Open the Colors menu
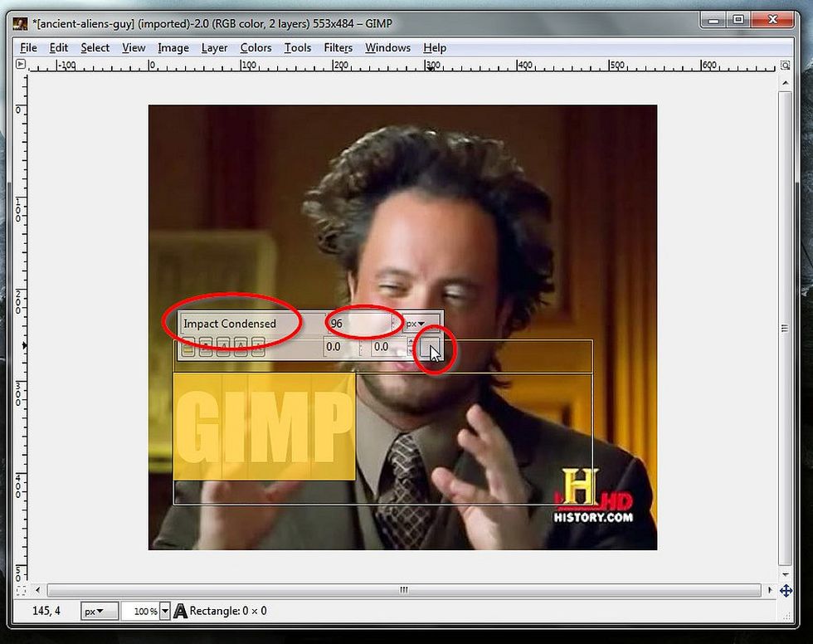 coord(256,47)
